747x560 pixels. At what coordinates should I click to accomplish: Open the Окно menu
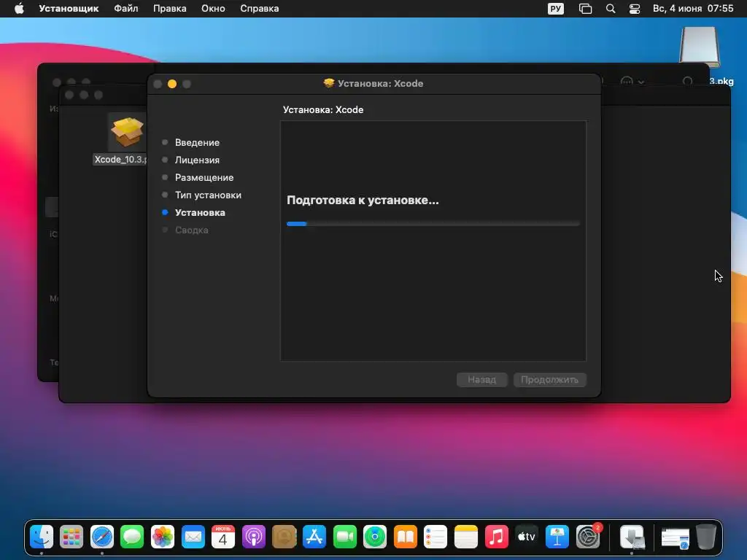pos(213,9)
